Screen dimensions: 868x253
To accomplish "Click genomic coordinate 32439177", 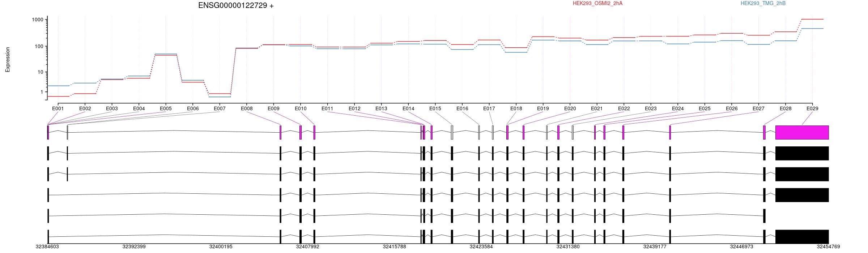I will click(x=655, y=246).
